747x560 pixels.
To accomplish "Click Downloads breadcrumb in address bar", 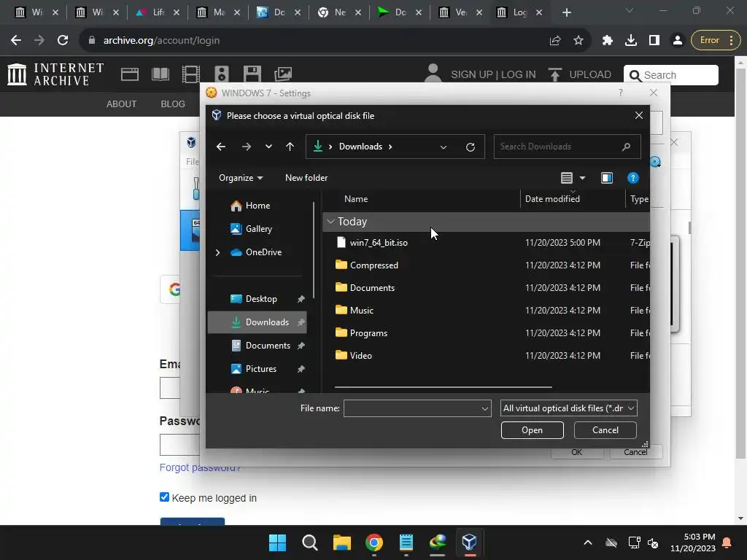I will coord(360,147).
